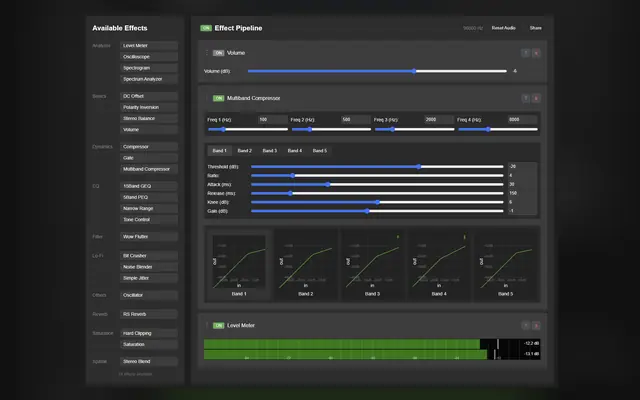Add the Spectrogram effect
Image resolution: width=640 pixels, height=400 pixels.
coord(149,68)
